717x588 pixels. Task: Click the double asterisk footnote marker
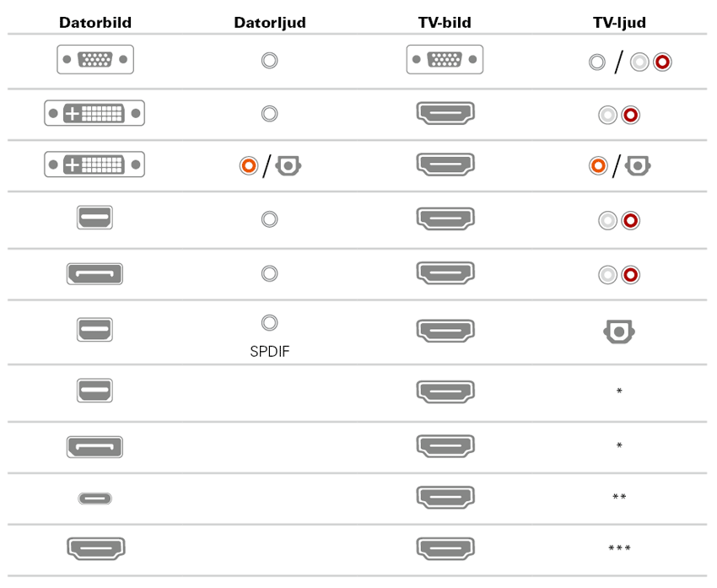[619, 498]
